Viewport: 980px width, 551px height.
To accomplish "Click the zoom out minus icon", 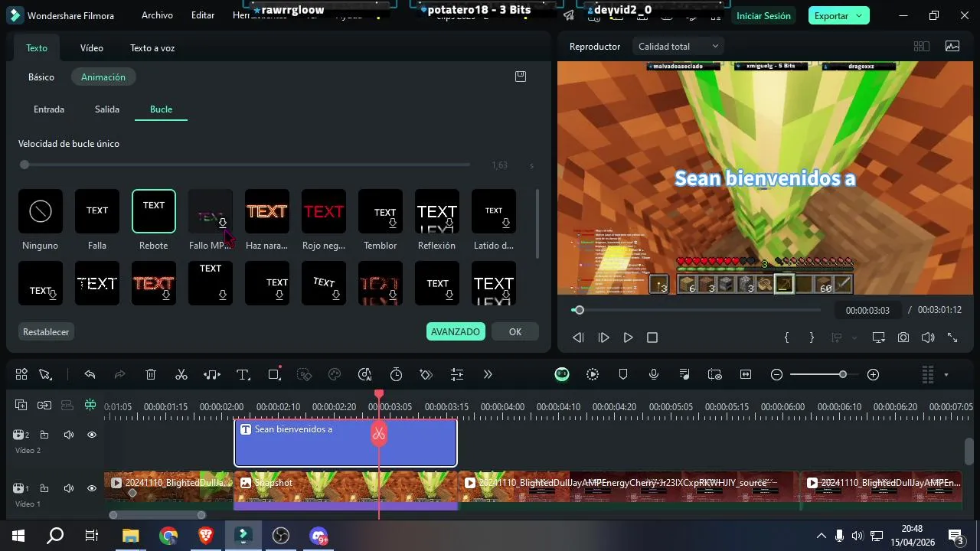I will 776,374.
